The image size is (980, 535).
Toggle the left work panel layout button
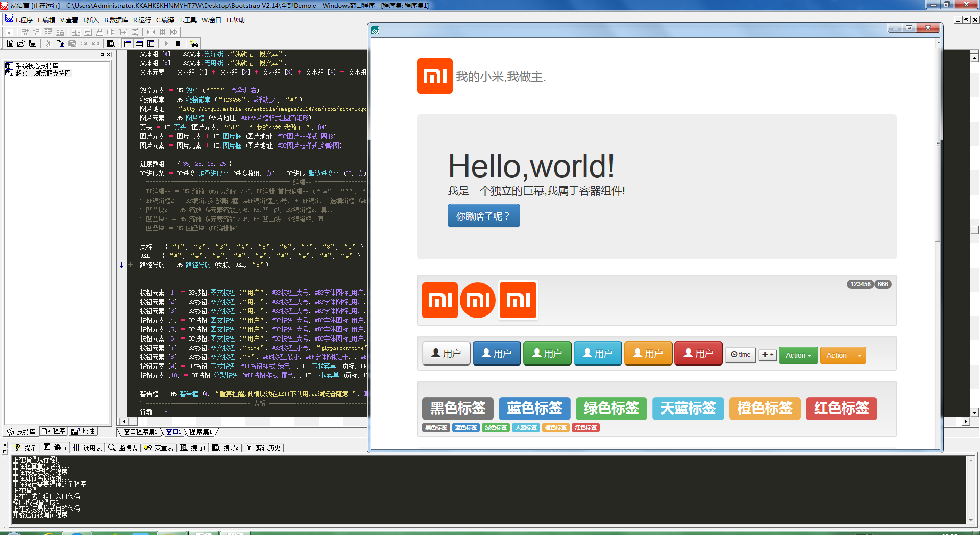128,44
